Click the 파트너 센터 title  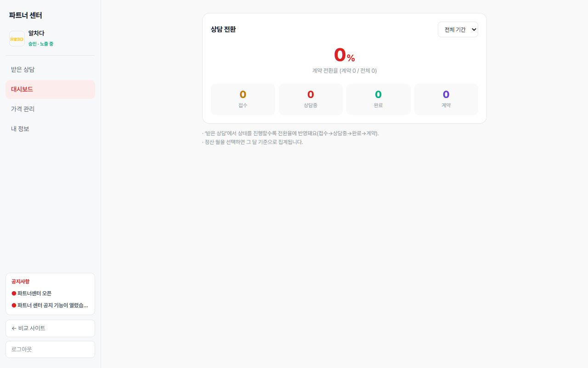pyautogui.click(x=26, y=15)
